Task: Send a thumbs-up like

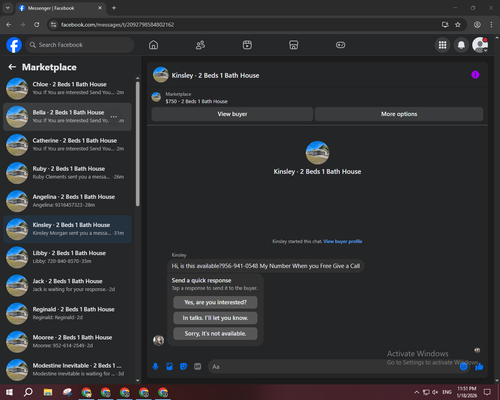Action: click(x=479, y=367)
